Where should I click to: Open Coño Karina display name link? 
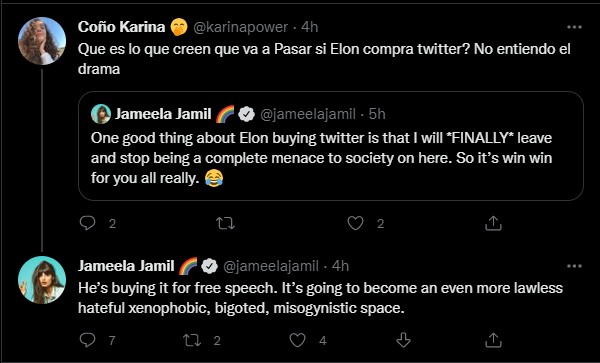pyautogui.click(x=121, y=27)
